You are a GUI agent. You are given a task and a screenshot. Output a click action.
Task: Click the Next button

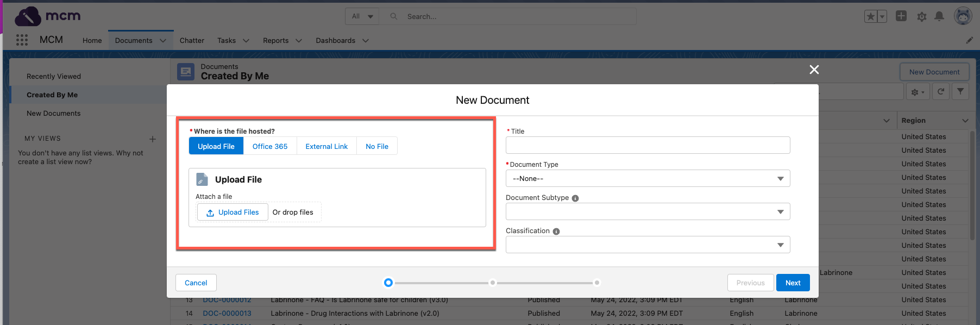point(793,283)
